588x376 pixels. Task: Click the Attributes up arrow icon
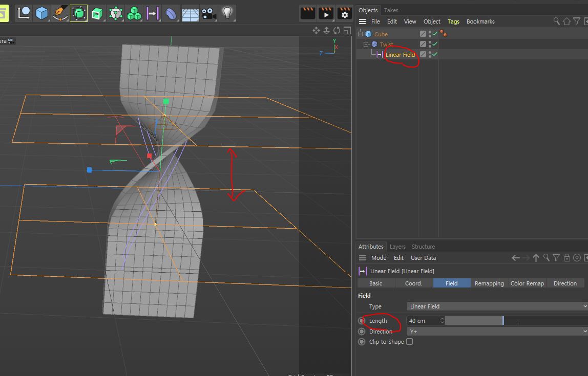pos(536,258)
